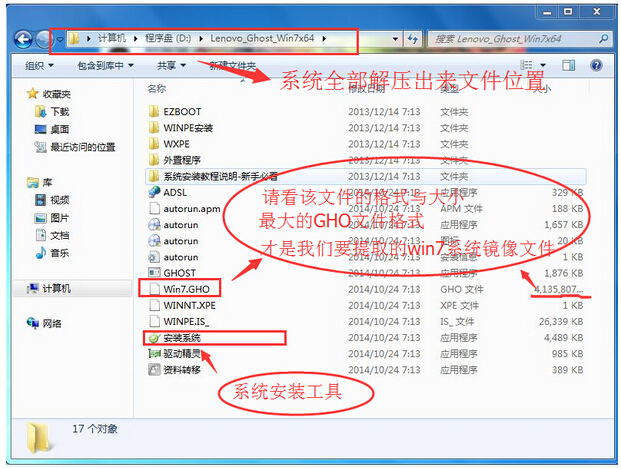Expand the arrow after Lenovo_Ghost_Win7x64 in path

point(324,39)
